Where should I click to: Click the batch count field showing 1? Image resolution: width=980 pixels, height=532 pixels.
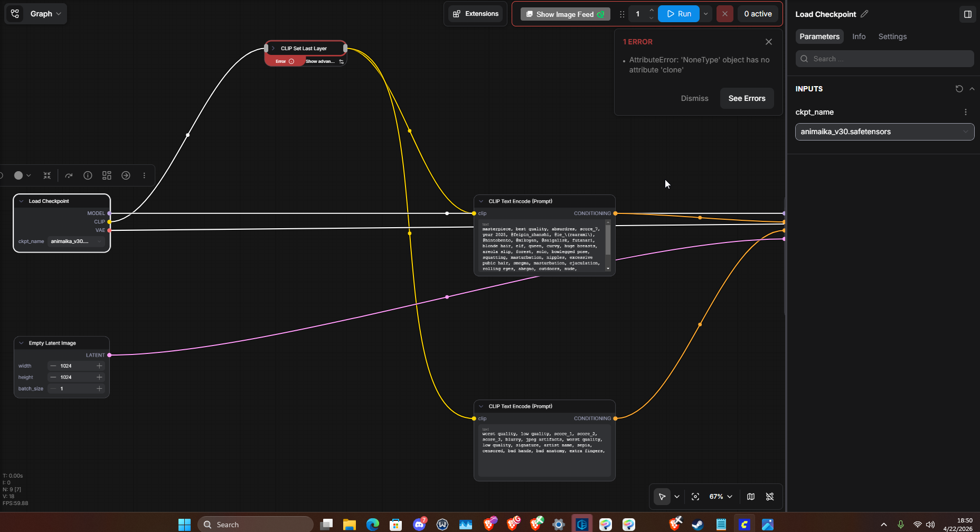coord(638,14)
